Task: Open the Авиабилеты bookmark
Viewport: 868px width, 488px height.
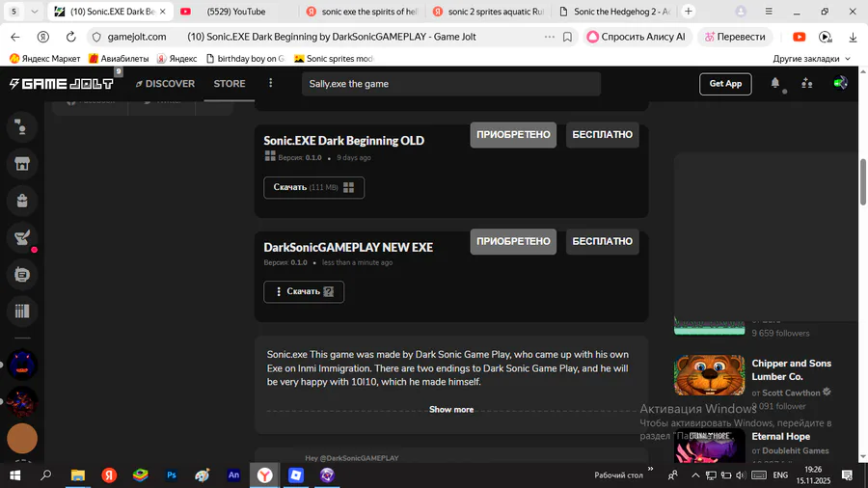Action: 119,58
